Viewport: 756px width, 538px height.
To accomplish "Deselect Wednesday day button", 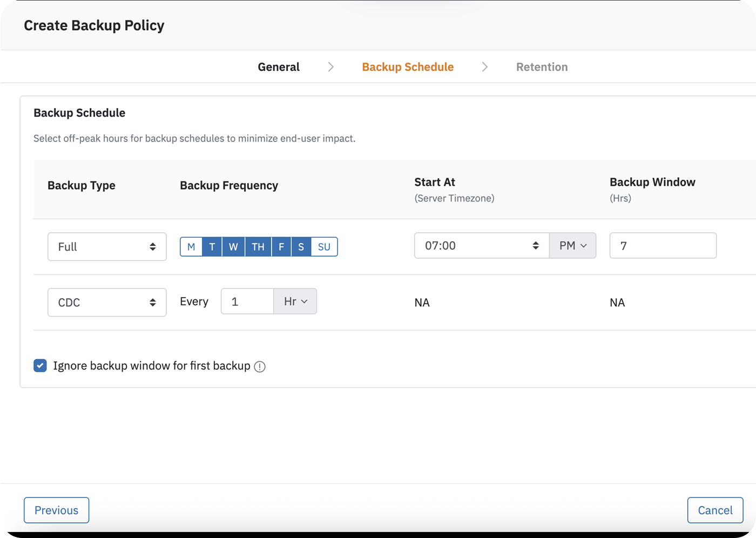I will pos(233,247).
